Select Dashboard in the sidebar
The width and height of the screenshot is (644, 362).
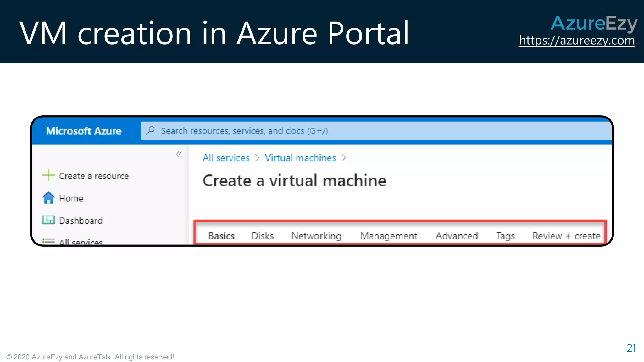point(81,221)
